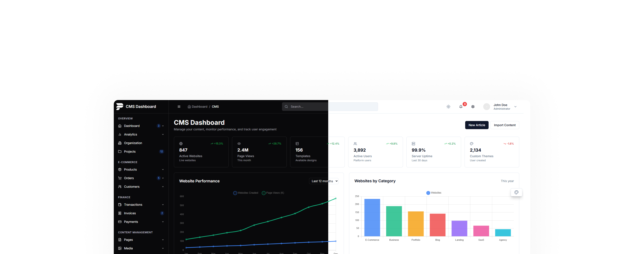Open Projects sidebar item
Screen dimensions: 644x254
129,151
